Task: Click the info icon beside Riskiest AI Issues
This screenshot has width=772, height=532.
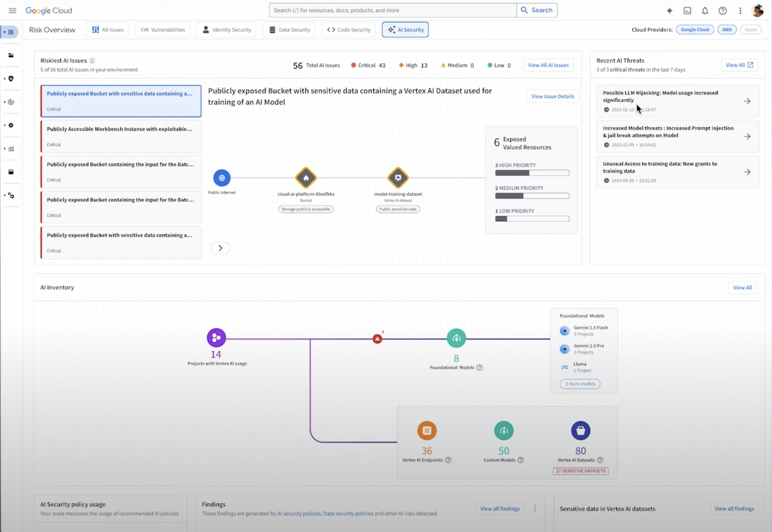Action: pos(92,61)
